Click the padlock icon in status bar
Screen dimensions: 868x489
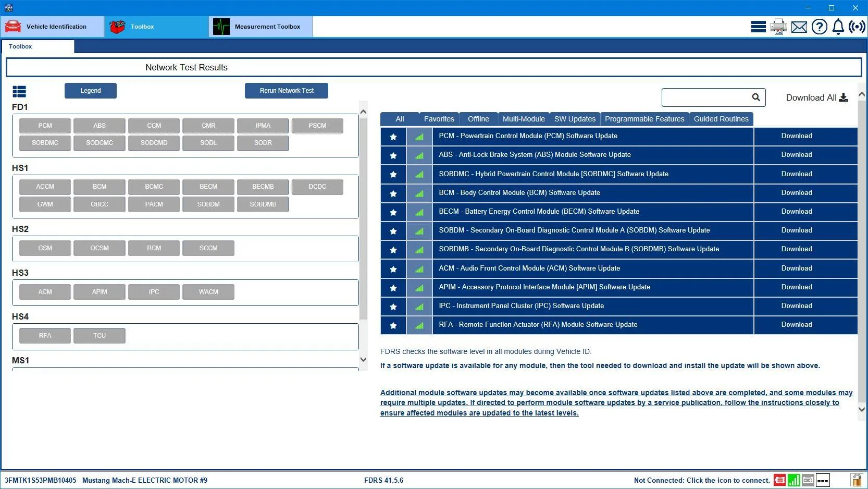(856, 480)
